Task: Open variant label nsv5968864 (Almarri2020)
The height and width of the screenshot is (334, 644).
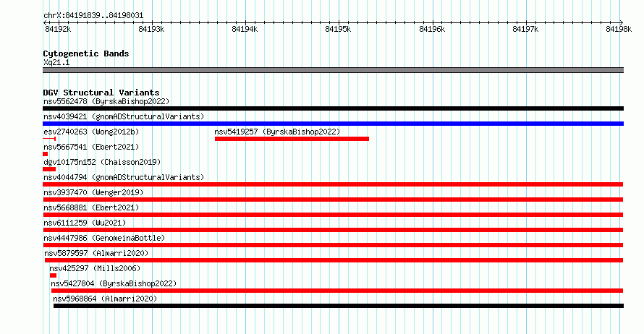Action: tap(105, 299)
